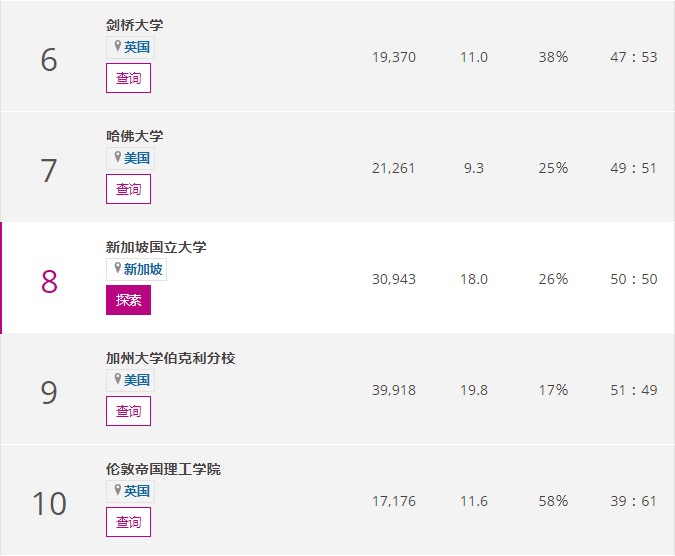This screenshot has width=675, height=556.
Task: Click the location pin icon under 哈佛大学
Action: (x=117, y=158)
